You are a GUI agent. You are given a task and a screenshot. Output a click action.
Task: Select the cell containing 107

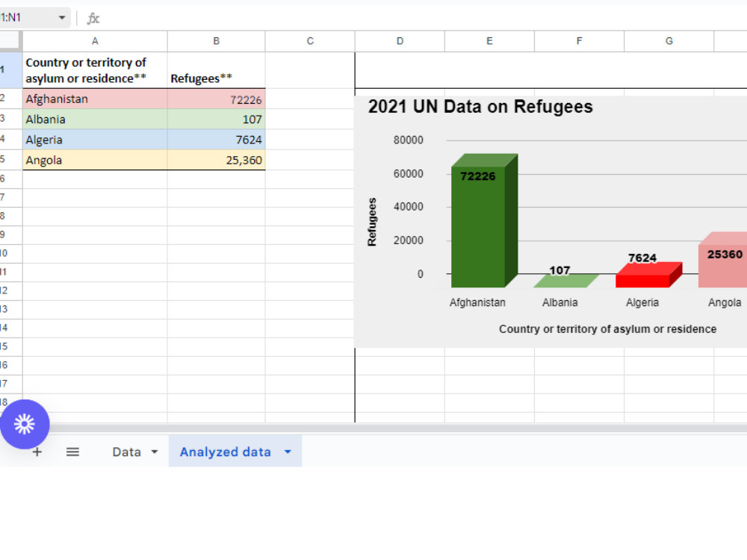pos(217,119)
